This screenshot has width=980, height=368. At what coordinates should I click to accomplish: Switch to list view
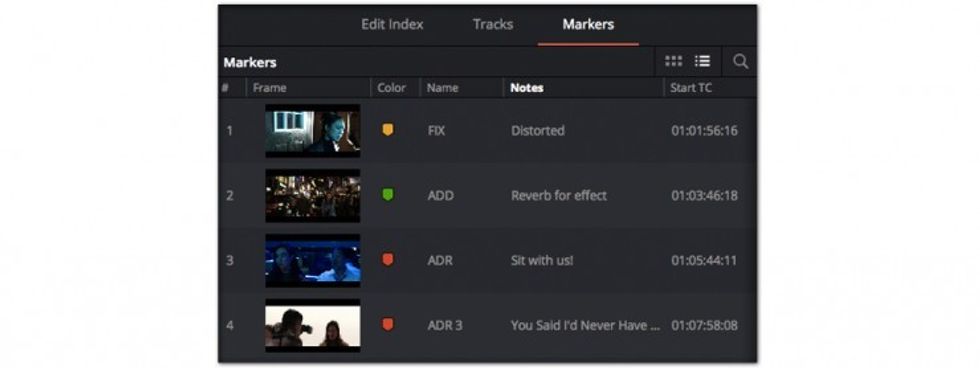tap(702, 61)
